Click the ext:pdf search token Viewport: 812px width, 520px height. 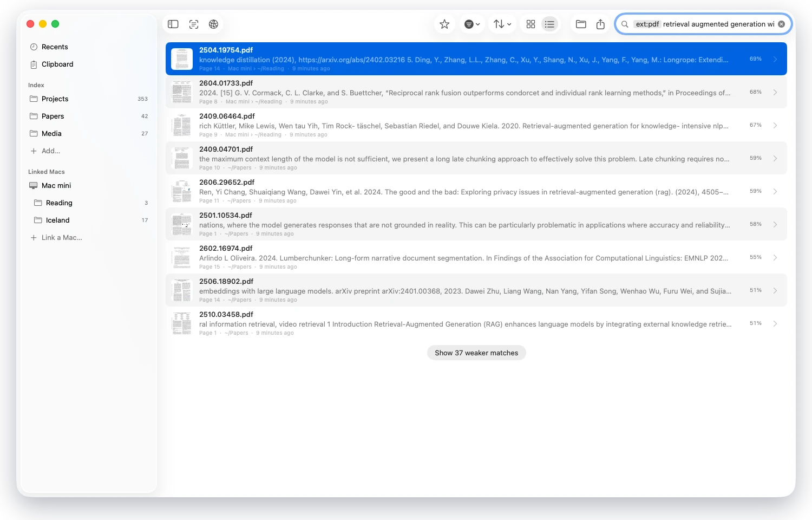coord(647,24)
